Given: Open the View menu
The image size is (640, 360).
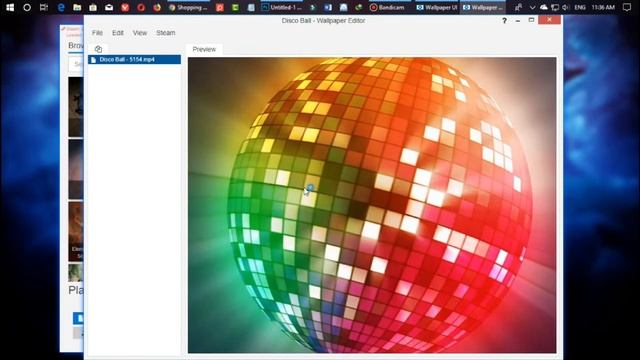Looking at the screenshot, I should (x=140, y=33).
